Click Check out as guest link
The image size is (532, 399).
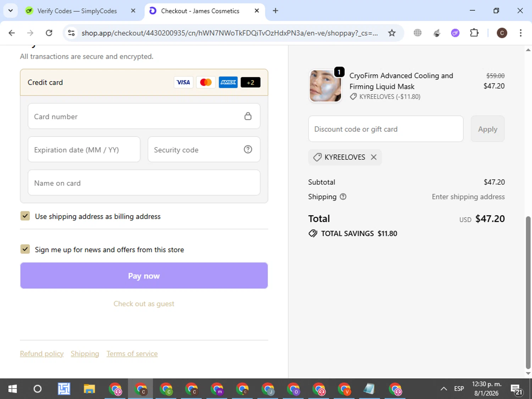(144, 304)
